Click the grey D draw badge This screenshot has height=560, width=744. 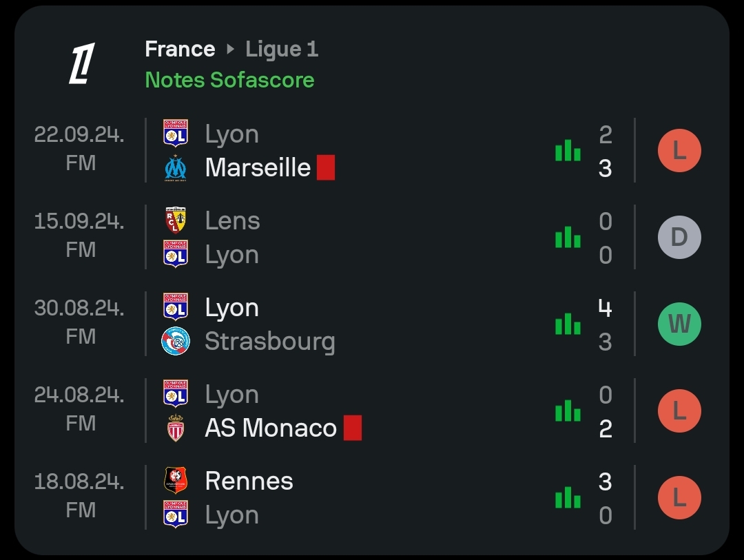click(679, 237)
